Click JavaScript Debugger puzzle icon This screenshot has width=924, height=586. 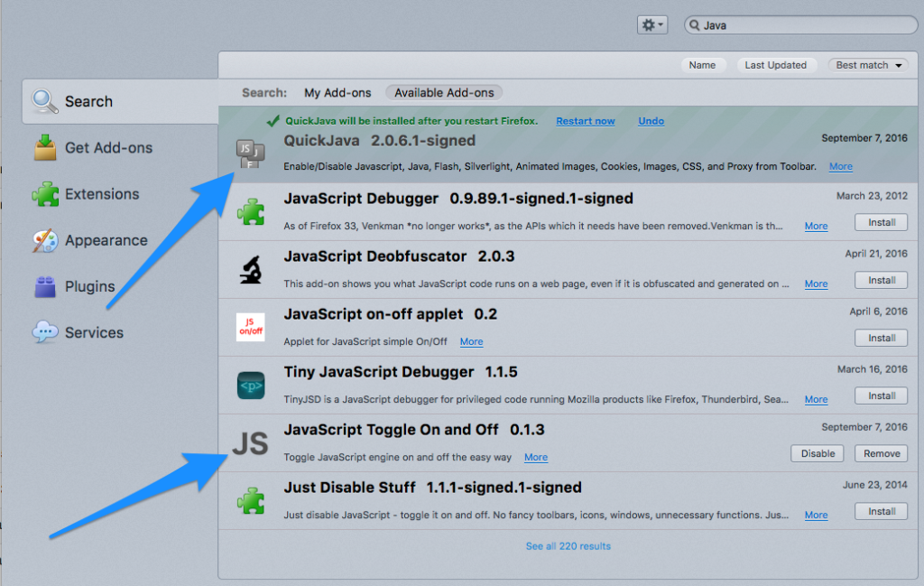(x=251, y=211)
